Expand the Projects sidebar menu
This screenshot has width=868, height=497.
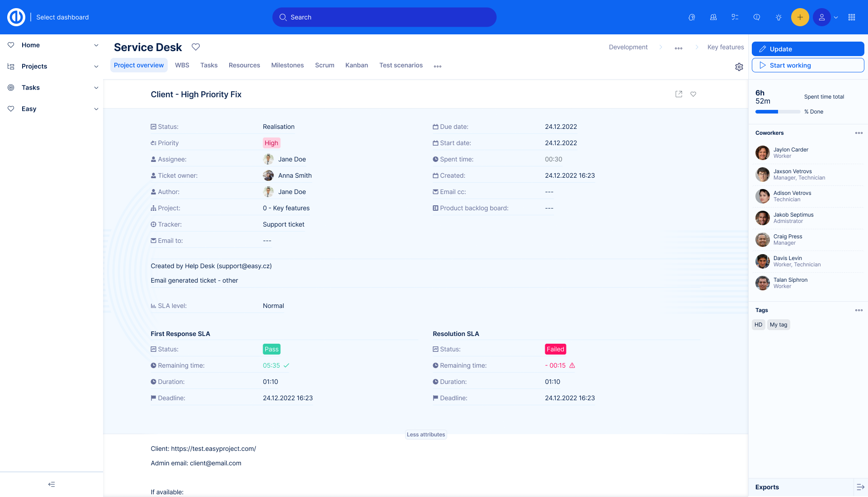[96, 66]
